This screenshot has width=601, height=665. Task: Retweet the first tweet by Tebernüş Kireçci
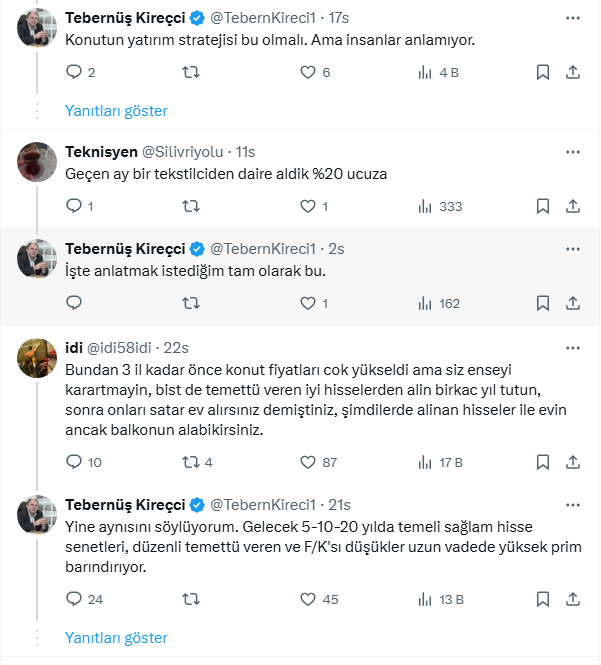coord(190,72)
